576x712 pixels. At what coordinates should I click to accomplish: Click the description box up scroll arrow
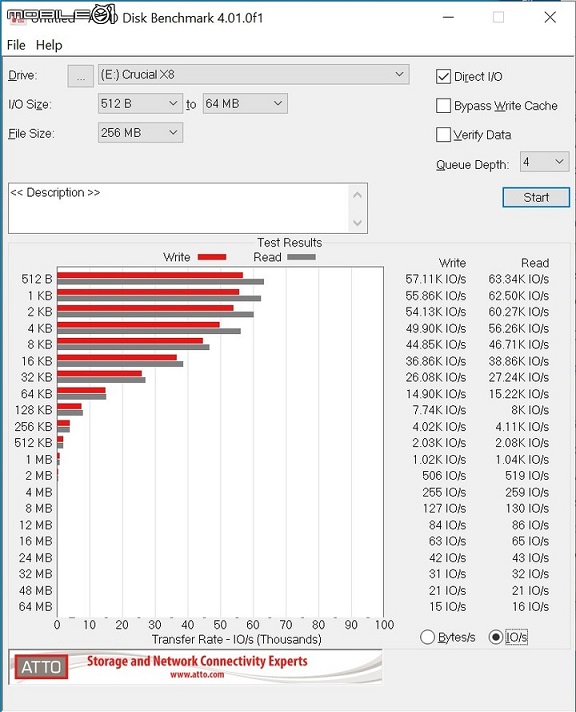[x=358, y=195]
